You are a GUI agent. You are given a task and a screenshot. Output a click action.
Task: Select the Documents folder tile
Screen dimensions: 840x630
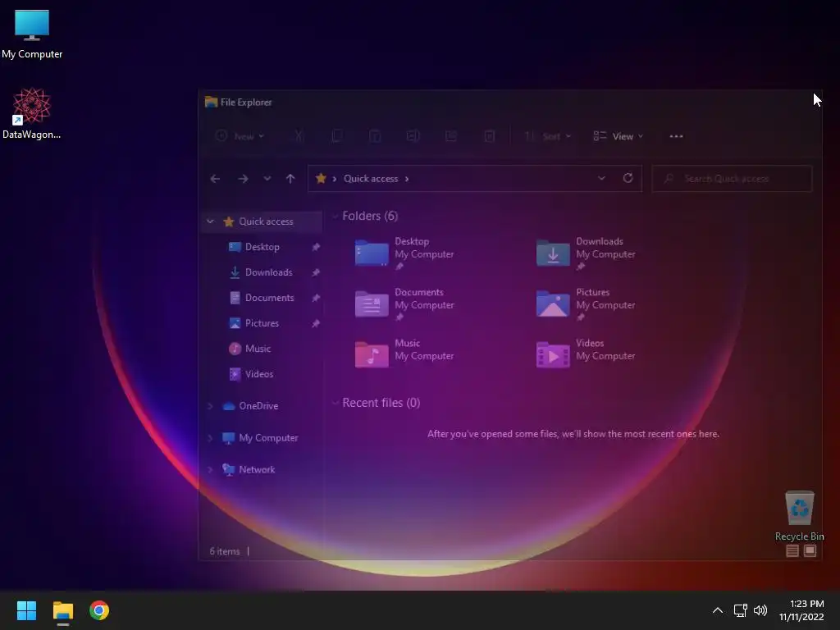click(405, 304)
